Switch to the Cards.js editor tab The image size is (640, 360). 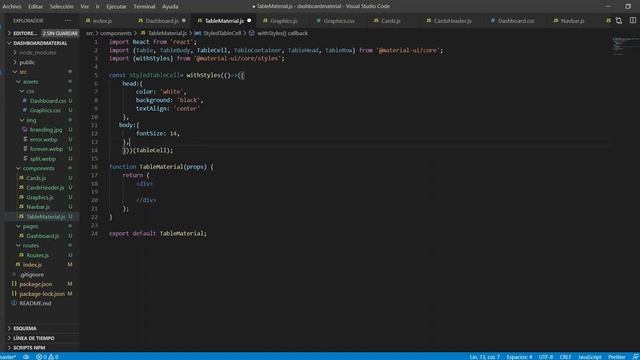click(x=391, y=21)
